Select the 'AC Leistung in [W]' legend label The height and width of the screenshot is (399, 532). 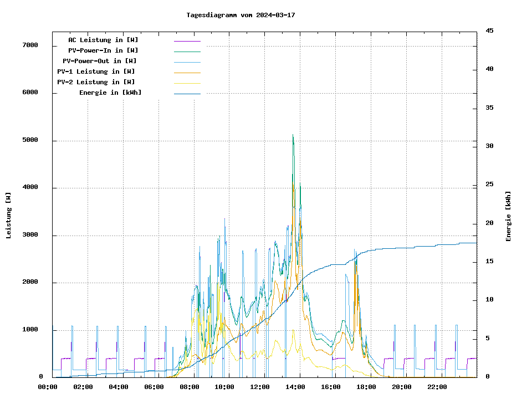pyautogui.click(x=103, y=40)
